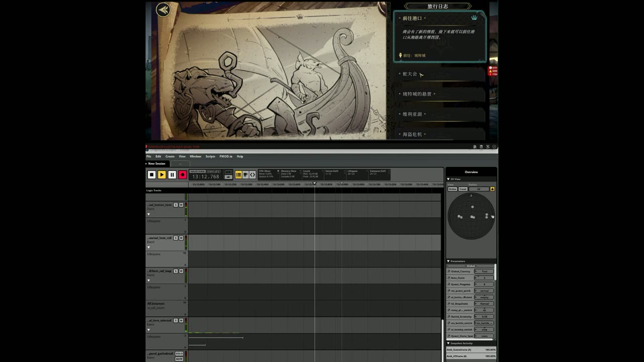Open the 维利亚湖 quest entry
644x362 pixels.
pyautogui.click(x=439, y=114)
